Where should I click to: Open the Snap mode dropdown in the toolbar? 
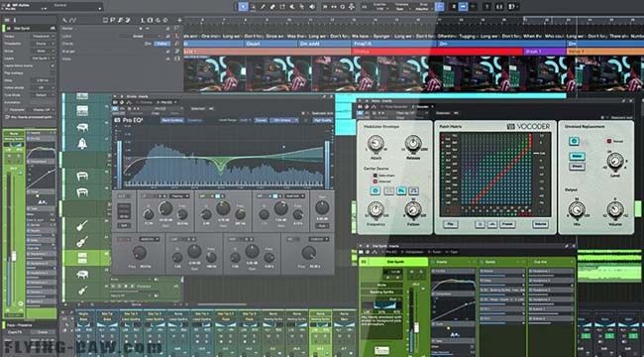423,6
